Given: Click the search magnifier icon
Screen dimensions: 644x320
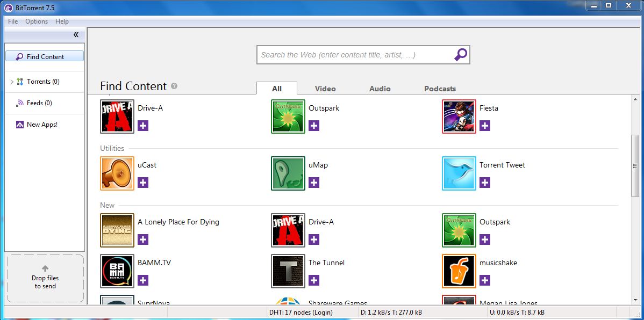Looking at the screenshot, I should coord(460,55).
